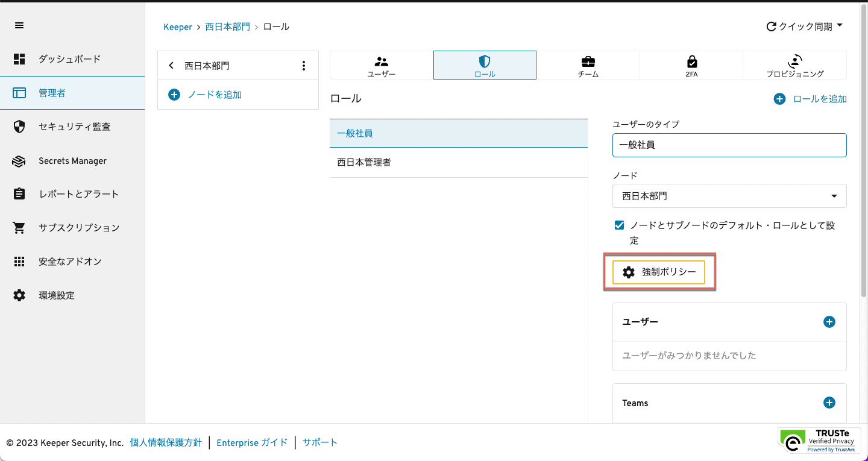Viewport: 868px width, 461px height.
Task: Switch to the ユーザー tab
Action: click(382, 65)
